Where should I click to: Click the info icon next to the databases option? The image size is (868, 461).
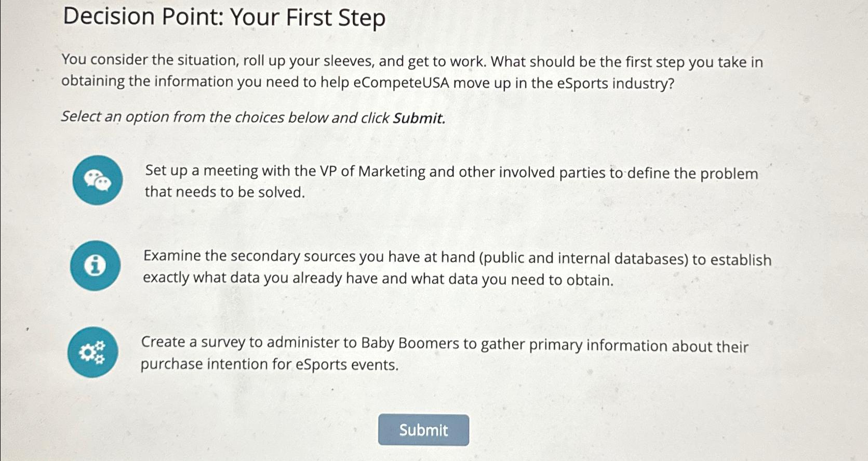(x=95, y=266)
